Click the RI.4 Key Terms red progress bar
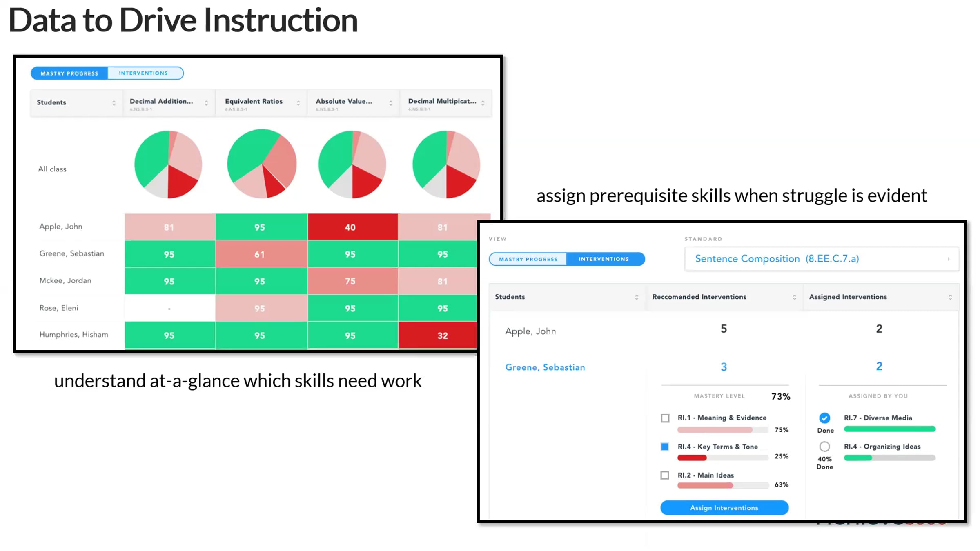Viewport: 980px width, 551px height. 692,458
